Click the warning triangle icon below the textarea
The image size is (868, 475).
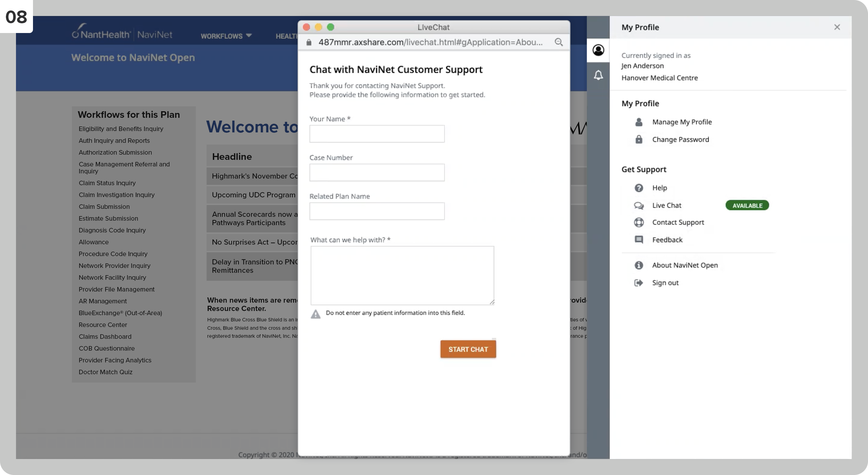315,314
